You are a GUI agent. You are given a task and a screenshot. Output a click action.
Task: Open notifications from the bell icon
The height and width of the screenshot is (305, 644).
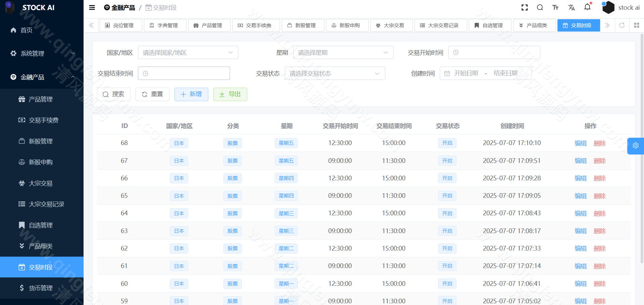[x=587, y=7]
